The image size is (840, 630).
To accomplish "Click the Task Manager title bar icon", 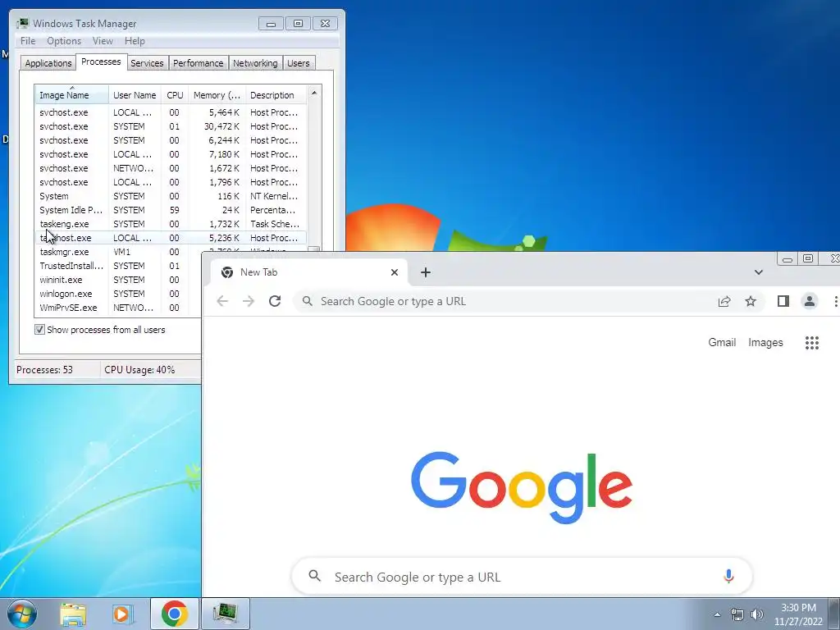I will [22, 23].
